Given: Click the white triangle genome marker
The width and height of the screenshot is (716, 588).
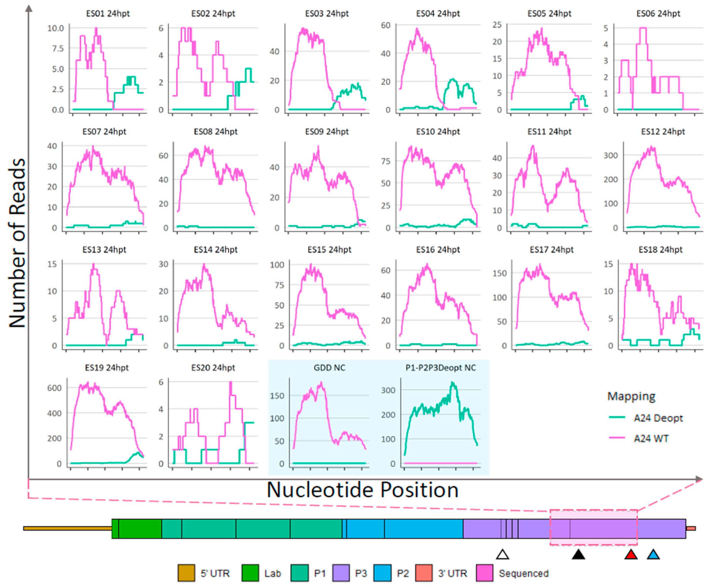Looking at the screenshot, I should pyautogui.click(x=502, y=555).
